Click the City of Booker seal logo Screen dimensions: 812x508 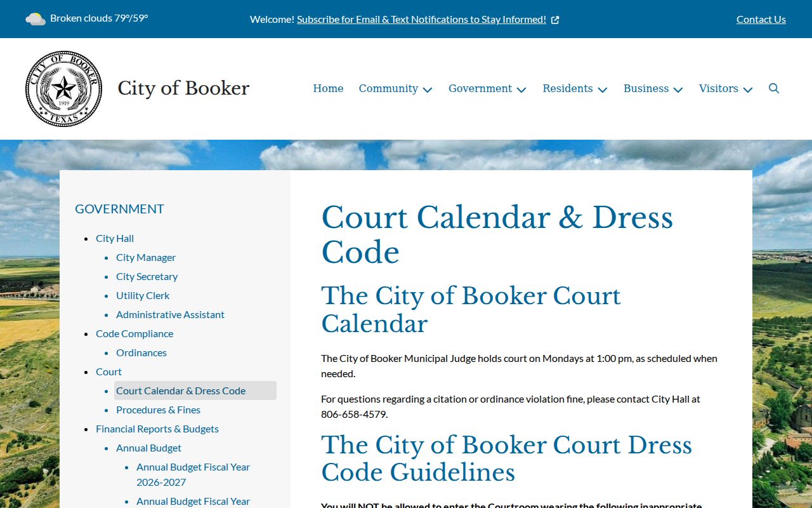pyautogui.click(x=63, y=89)
